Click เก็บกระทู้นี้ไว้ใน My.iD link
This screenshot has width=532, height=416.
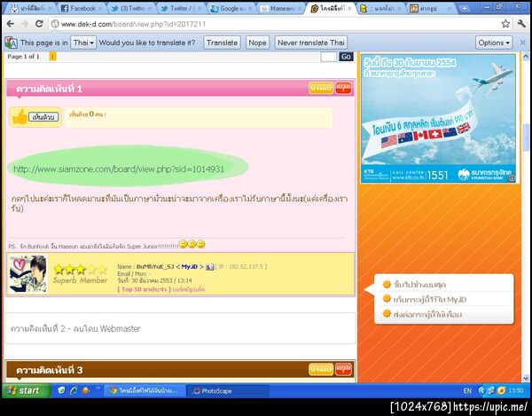coord(430,299)
